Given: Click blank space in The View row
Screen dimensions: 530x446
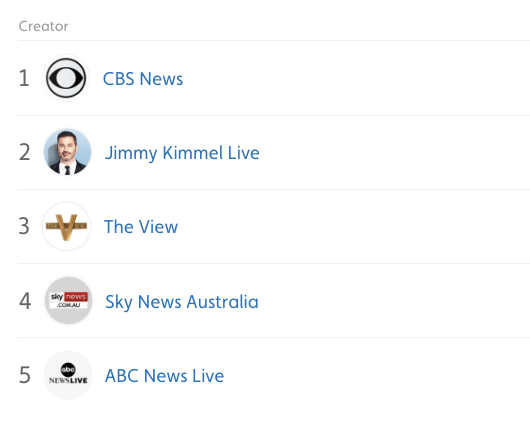Looking at the screenshot, I should (353, 227).
